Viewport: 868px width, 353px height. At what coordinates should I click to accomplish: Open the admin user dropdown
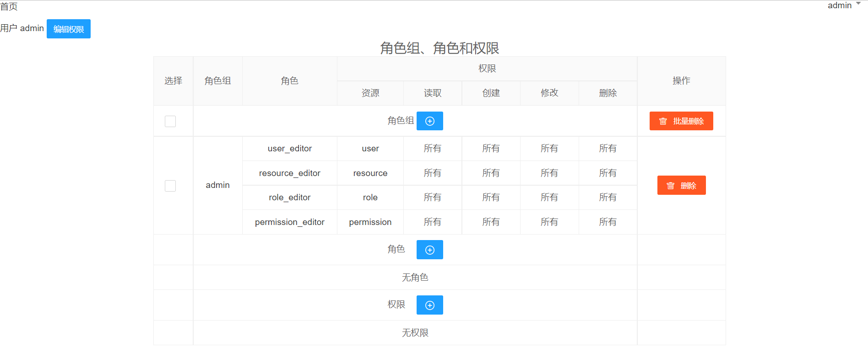click(x=844, y=5)
